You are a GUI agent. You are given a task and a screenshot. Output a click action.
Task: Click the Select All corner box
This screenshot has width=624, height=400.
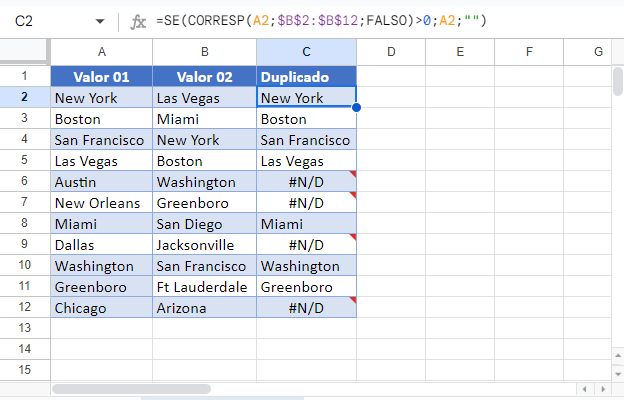coord(25,52)
